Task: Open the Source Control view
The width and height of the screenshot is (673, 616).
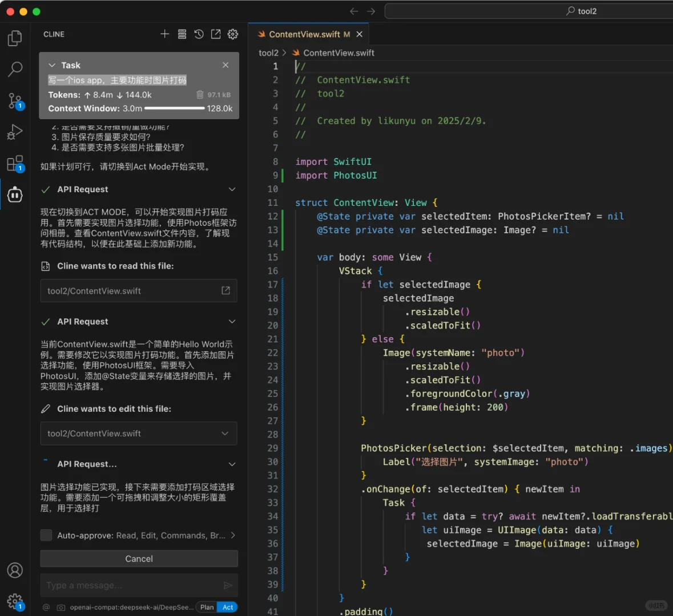Action: pos(15,101)
